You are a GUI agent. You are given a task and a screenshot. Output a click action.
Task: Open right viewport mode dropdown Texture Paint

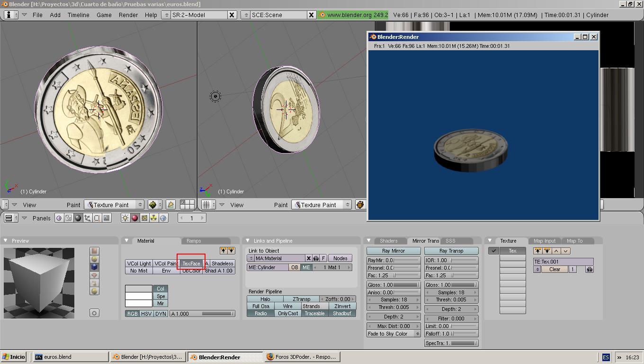[x=322, y=205]
